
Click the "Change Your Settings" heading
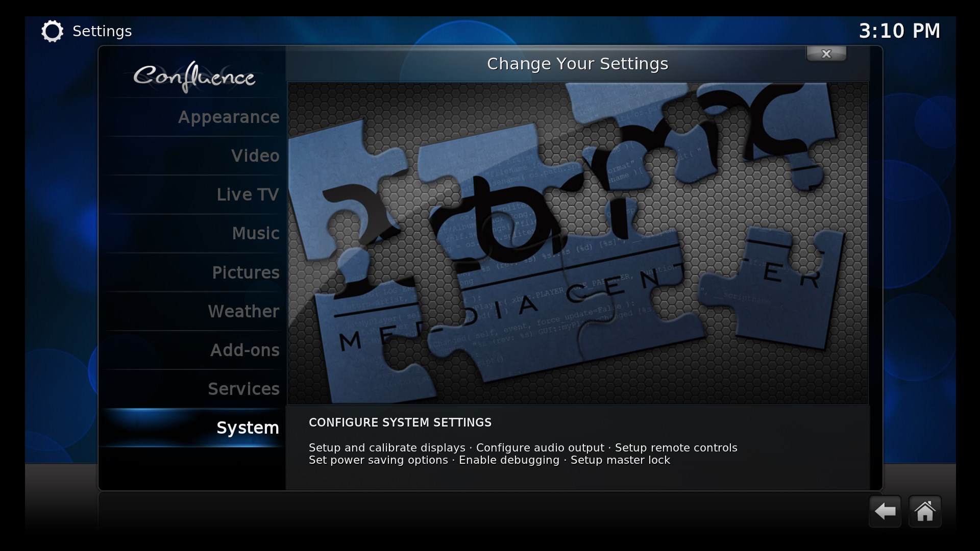click(x=577, y=64)
